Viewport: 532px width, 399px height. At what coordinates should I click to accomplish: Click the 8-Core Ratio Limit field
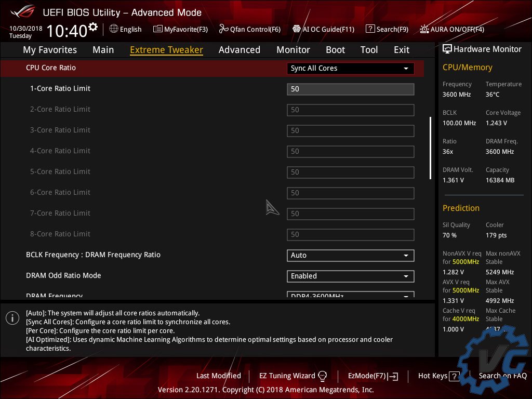click(351, 234)
